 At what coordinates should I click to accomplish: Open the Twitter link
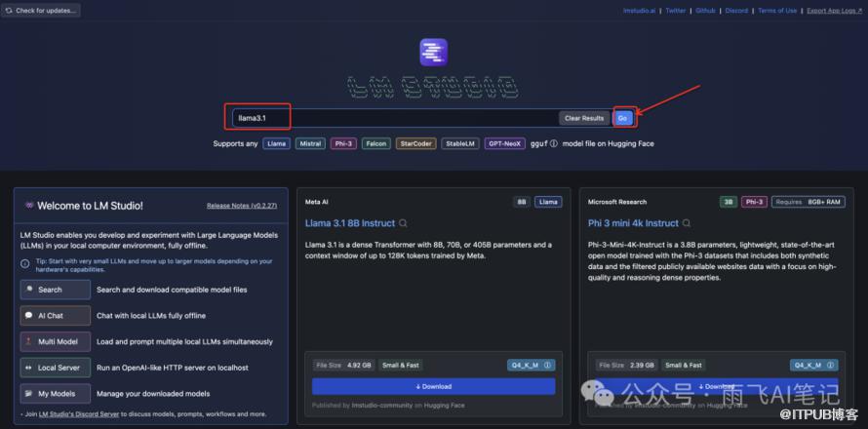[675, 11]
